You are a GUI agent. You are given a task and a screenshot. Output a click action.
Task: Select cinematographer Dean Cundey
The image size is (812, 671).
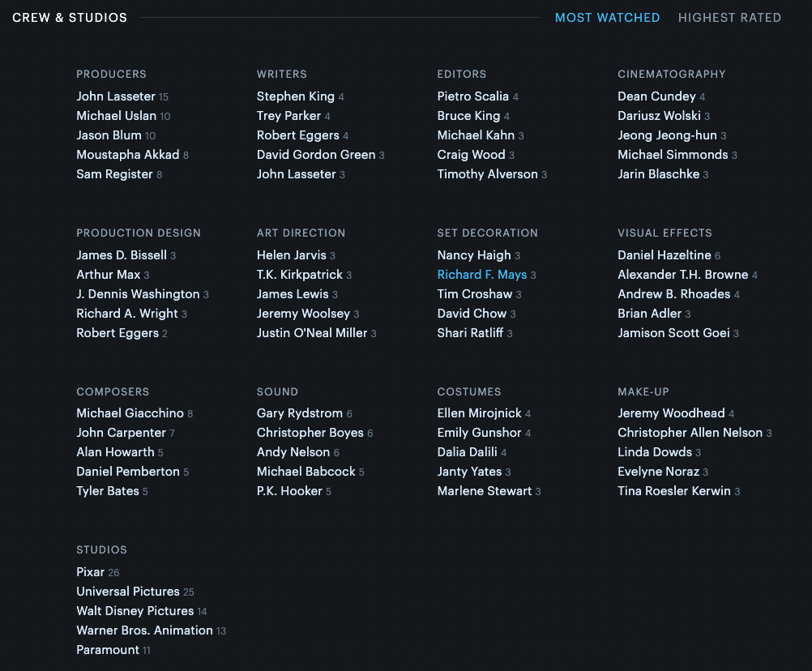[656, 96]
